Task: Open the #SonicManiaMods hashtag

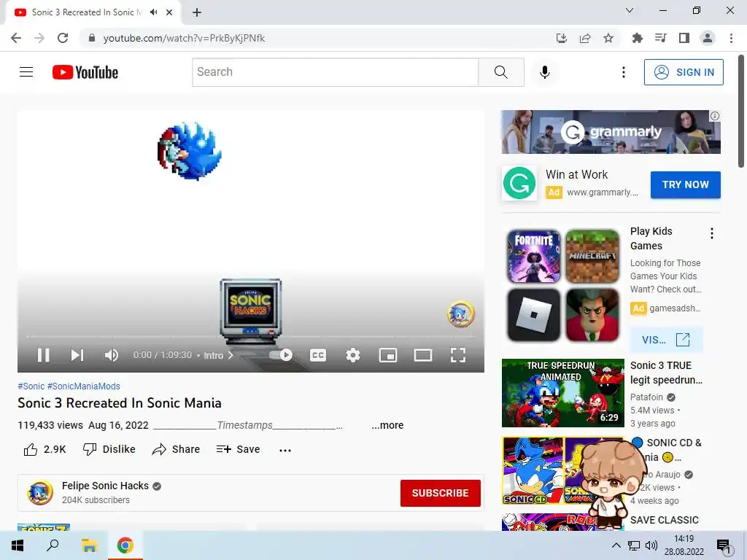Action: pyautogui.click(x=83, y=386)
